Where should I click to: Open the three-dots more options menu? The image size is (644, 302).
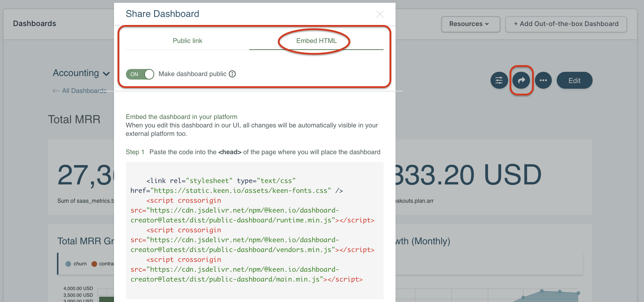(543, 80)
